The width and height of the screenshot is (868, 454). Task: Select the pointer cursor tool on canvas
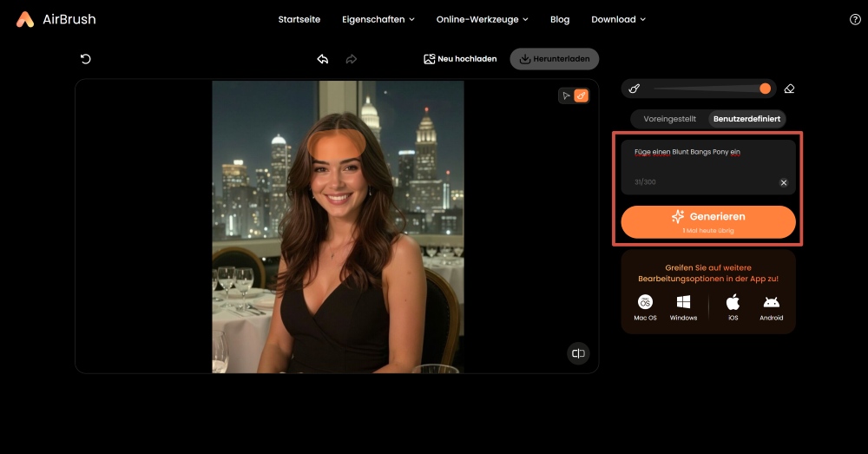point(566,95)
